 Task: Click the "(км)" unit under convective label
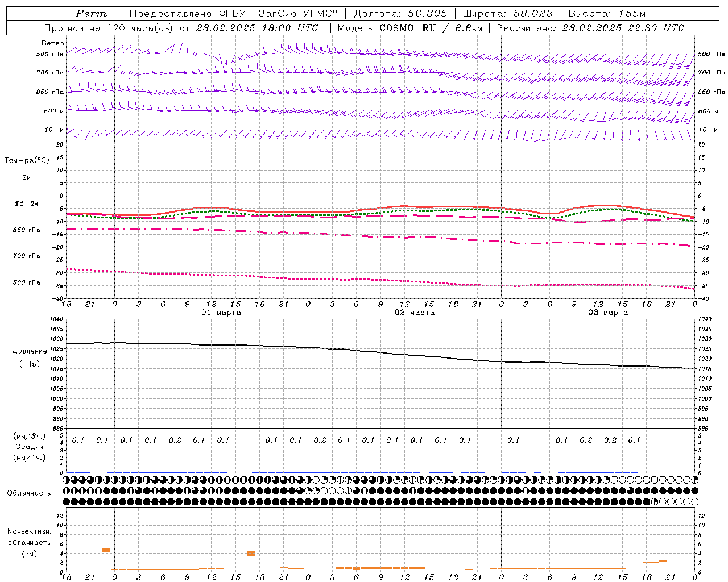[x=29, y=554]
